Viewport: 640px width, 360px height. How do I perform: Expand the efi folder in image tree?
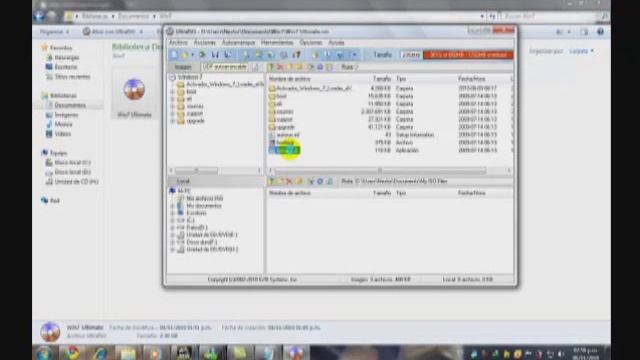pos(173,99)
